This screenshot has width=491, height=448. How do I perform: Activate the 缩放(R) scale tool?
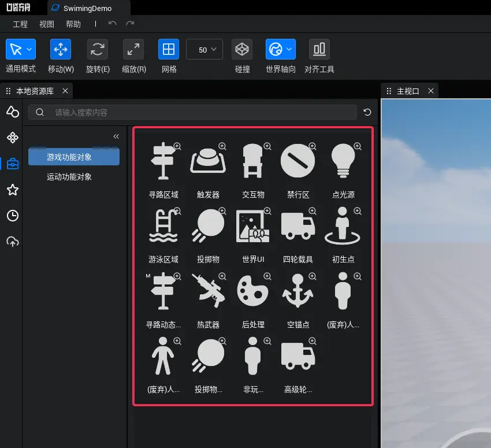coord(133,49)
